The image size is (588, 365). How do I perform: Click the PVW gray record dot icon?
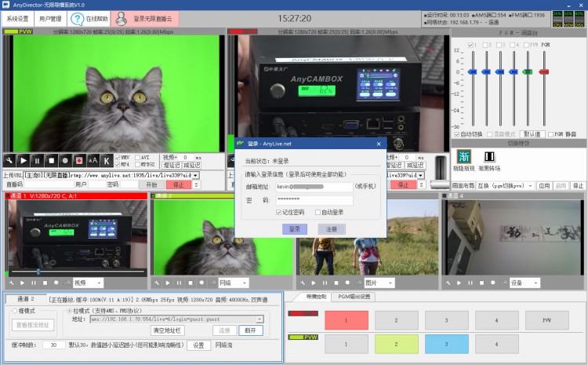coord(65,161)
